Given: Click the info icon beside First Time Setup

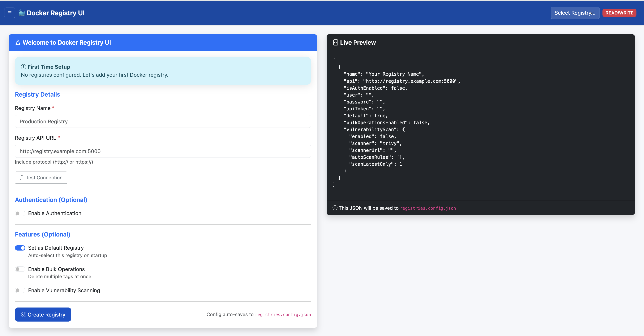Looking at the screenshot, I should tap(23, 67).
